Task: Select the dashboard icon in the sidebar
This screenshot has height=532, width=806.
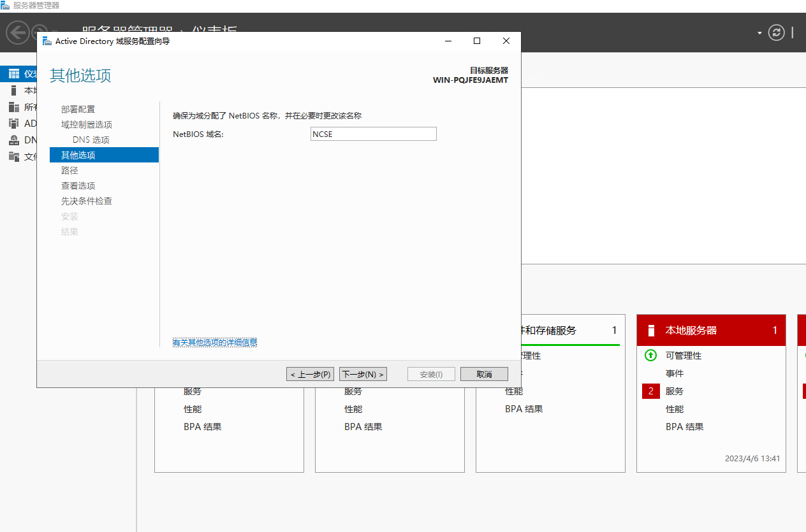Action: tap(13, 75)
